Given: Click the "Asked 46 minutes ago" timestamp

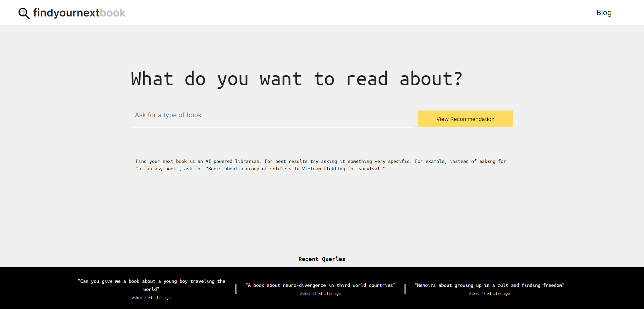Looking at the screenshot, I should pos(489,294).
